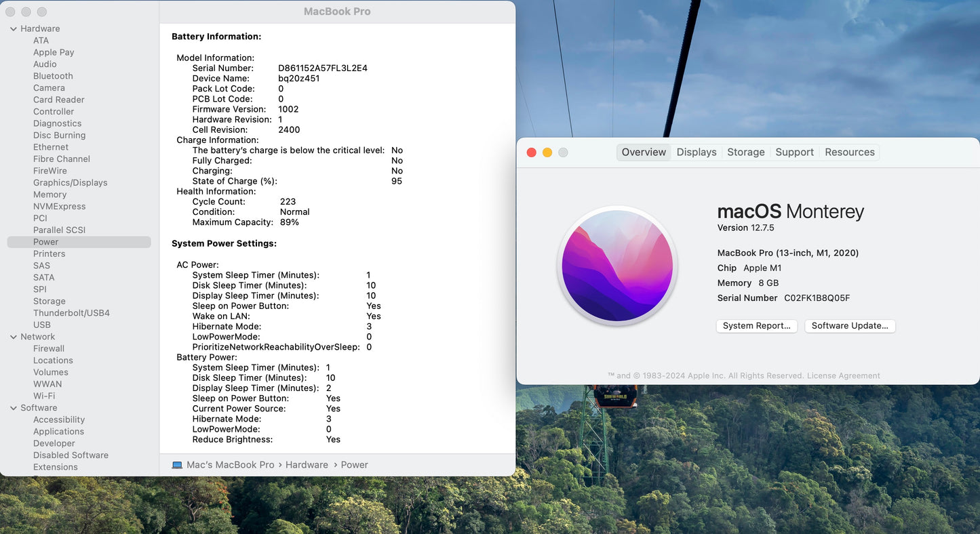Image resolution: width=980 pixels, height=534 pixels.
Task: Open the NVMExpress entry
Action: [x=60, y=207]
